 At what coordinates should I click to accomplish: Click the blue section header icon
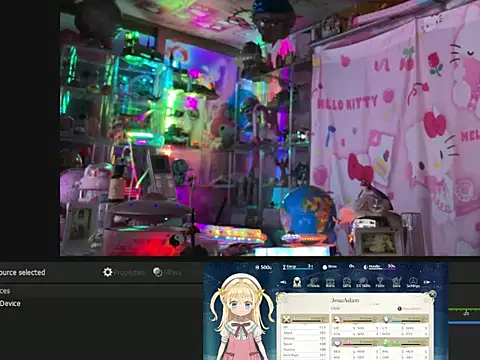pyautogui.click(x=386, y=319)
